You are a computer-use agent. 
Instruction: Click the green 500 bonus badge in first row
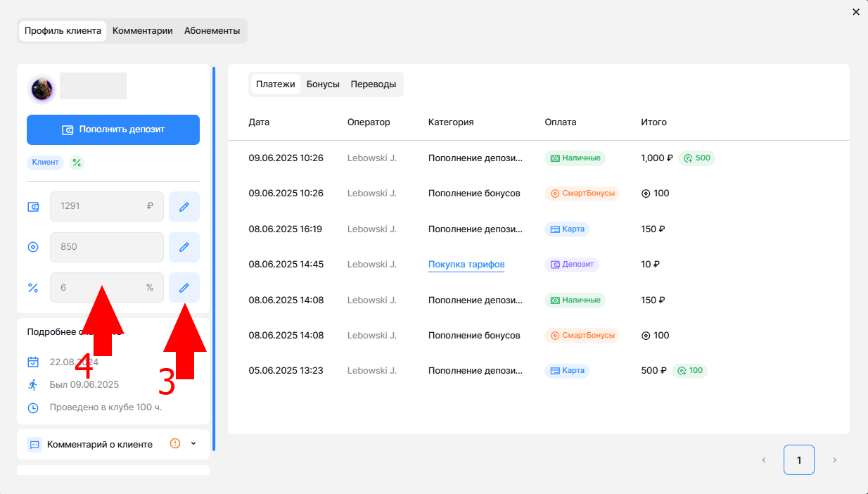point(696,158)
